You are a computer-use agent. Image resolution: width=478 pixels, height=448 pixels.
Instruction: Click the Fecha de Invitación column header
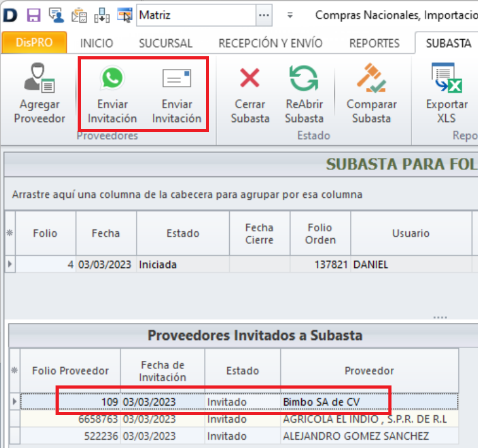162,370
